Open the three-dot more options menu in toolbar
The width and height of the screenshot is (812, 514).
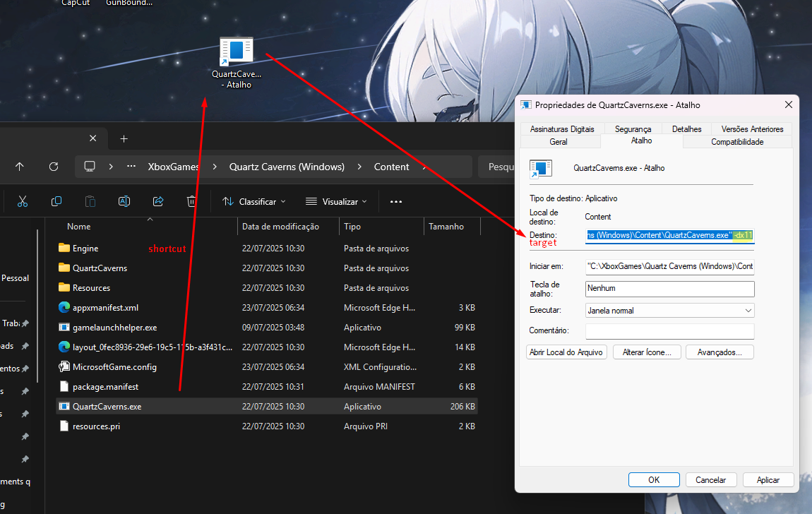click(396, 201)
